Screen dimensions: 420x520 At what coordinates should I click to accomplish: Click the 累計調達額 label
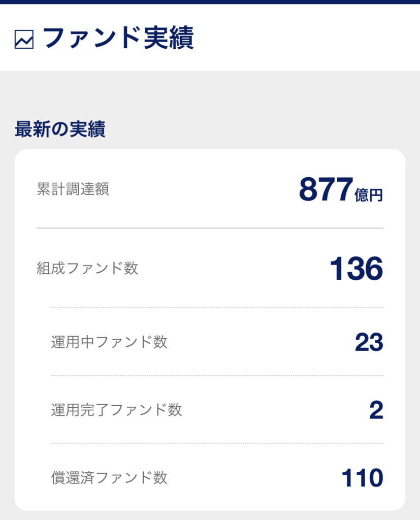73,189
